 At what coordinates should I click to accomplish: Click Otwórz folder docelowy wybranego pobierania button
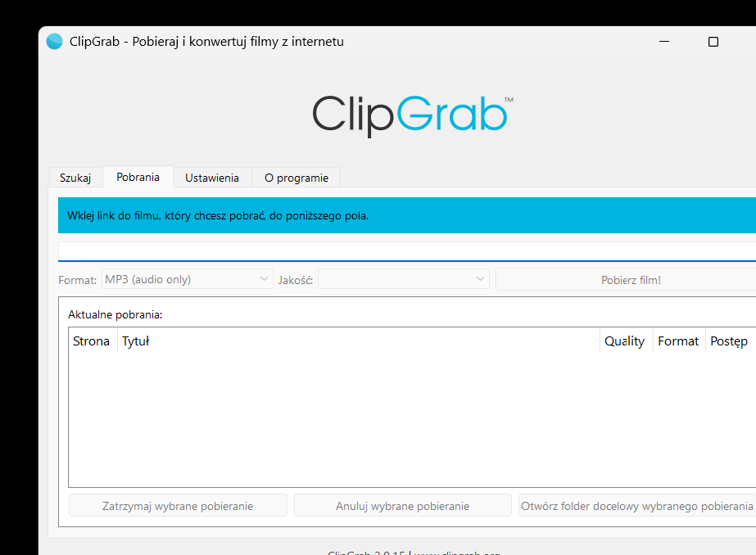tap(637, 506)
